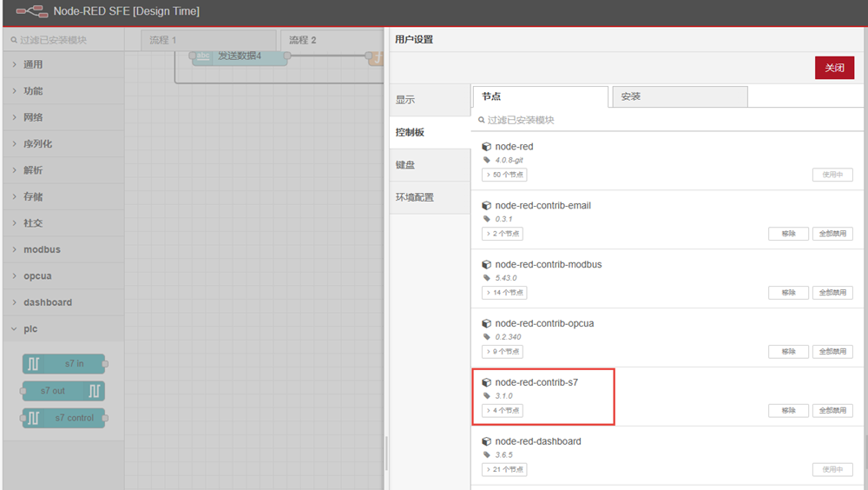This screenshot has height=490, width=868.
Task: Collapse the plc palette category
Action: [63, 328]
